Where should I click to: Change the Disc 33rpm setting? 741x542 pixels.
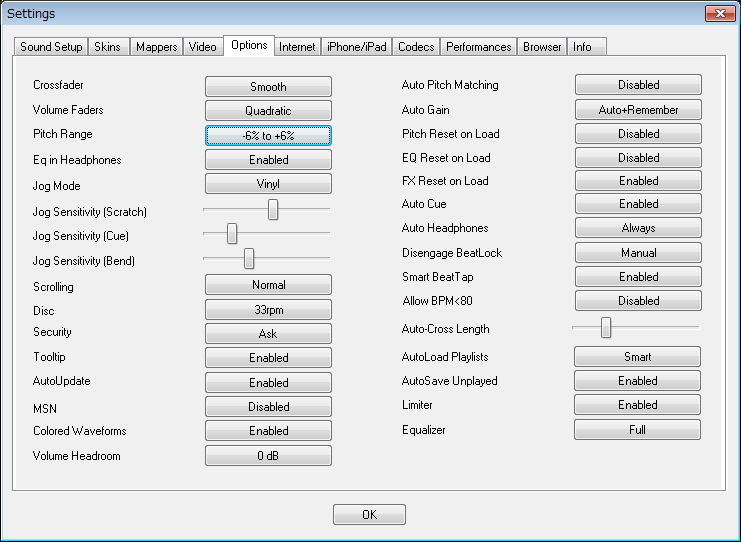[268, 310]
